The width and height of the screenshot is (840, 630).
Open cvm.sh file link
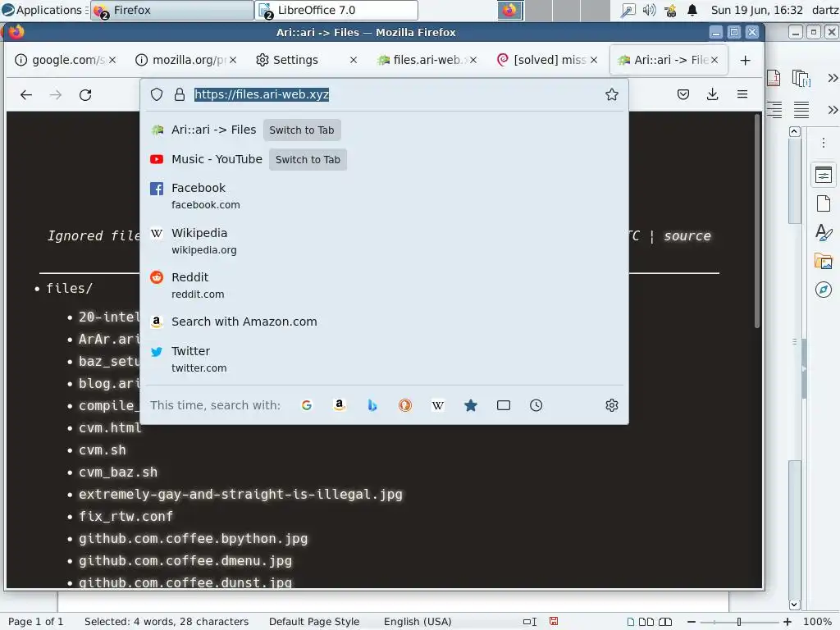(x=103, y=450)
